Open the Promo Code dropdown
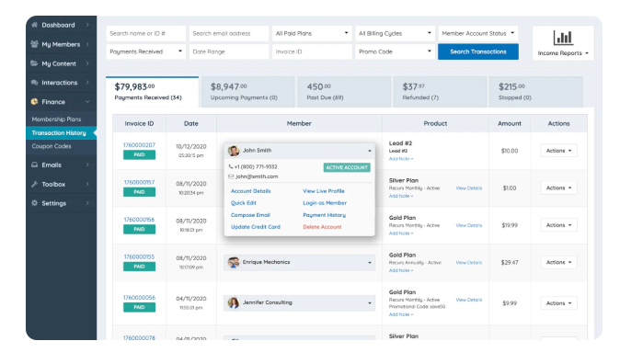620x364 pixels. [x=395, y=51]
